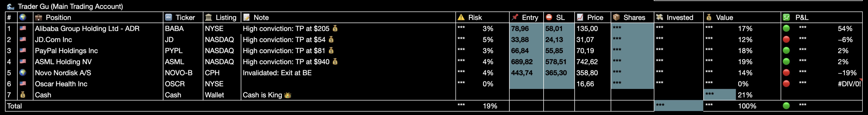Click the warning triangle icon beside Risk
The width and height of the screenshot is (868, 115).
click(x=461, y=17)
